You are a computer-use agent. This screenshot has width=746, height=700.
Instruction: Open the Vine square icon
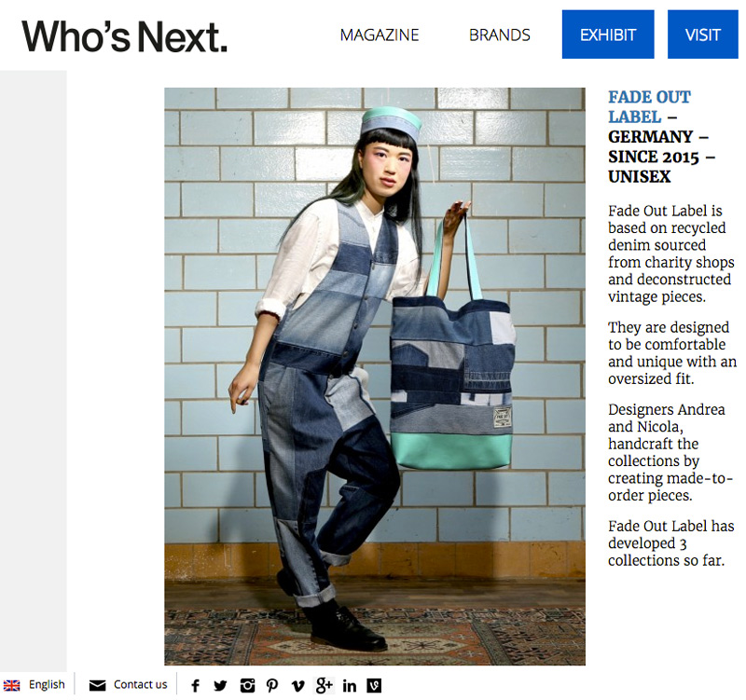click(x=374, y=685)
